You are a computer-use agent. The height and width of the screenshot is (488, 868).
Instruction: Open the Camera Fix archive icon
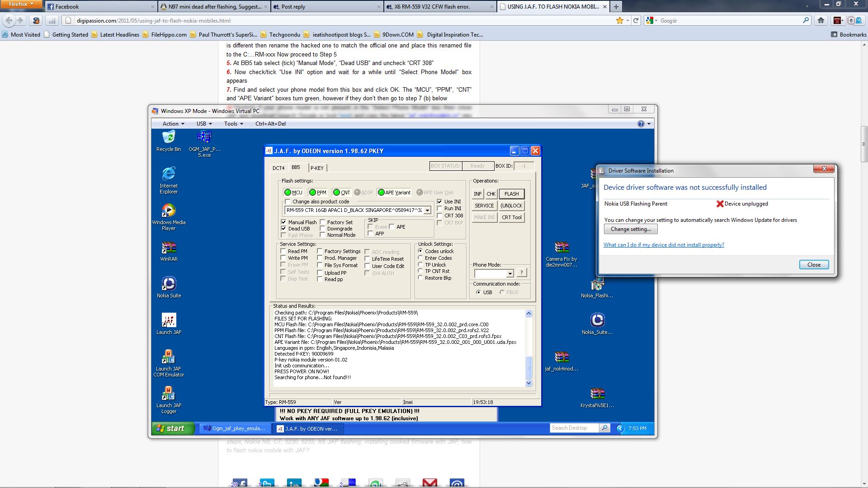click(561, 254)
